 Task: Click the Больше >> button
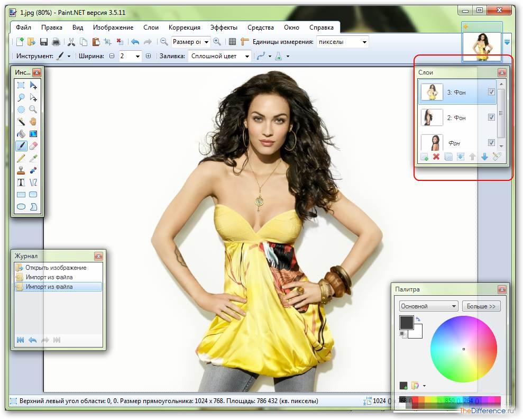tap(481, 306)
